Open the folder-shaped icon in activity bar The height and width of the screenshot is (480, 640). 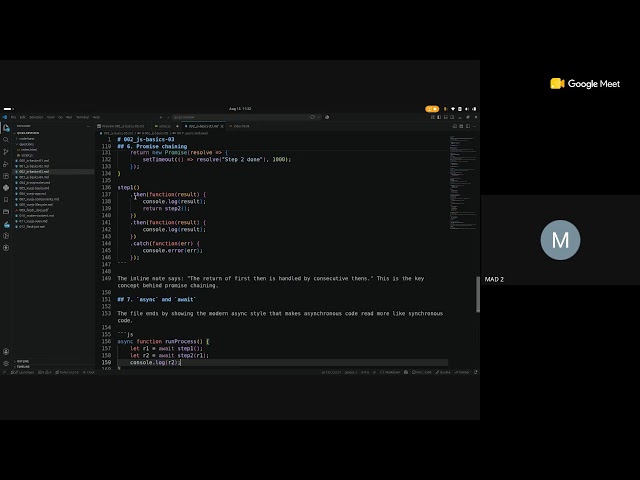(x=6, y=211)
